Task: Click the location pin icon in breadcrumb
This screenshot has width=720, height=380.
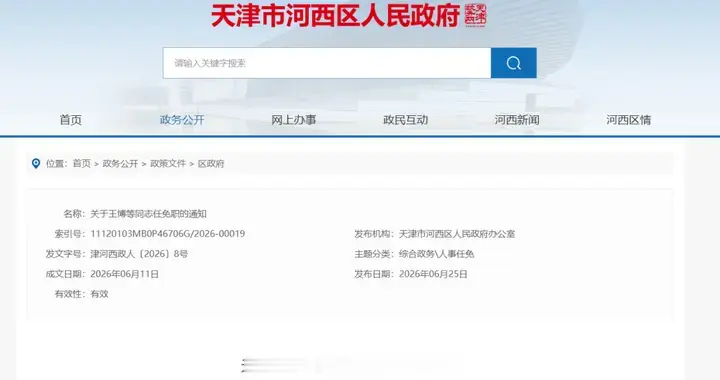Action: (x=35, y=163)
